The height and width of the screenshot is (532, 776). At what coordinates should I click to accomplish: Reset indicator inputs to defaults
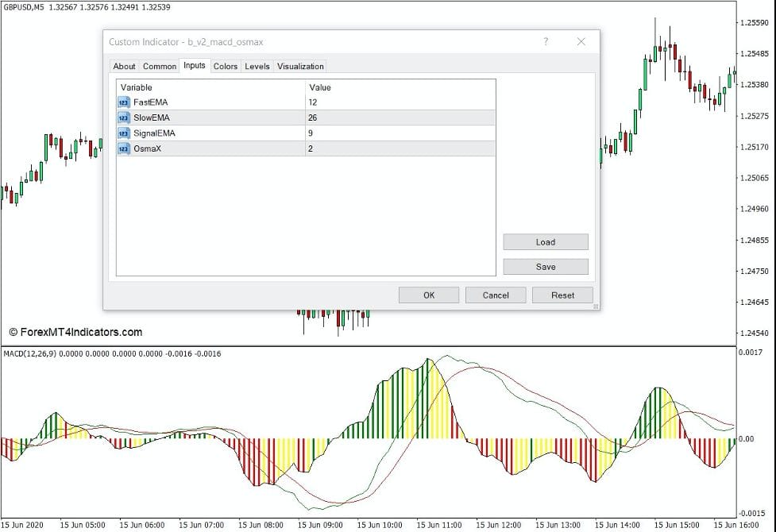[562, 295]
